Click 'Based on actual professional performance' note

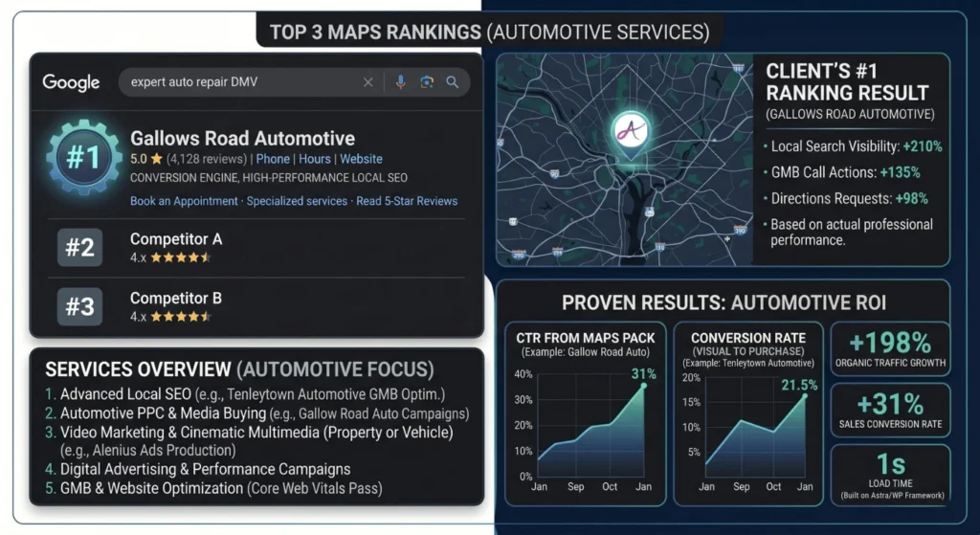coord(851,232)
